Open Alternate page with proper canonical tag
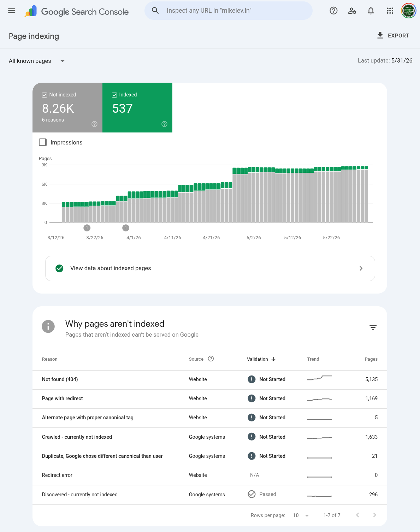 tap(210, 418)
